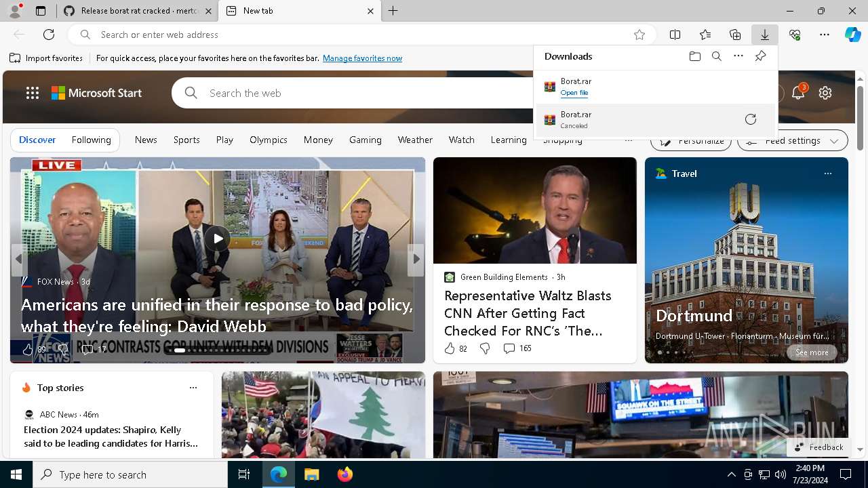Add this page to favorites star
This screenshot has width=868, height=488.
(639, 35)
